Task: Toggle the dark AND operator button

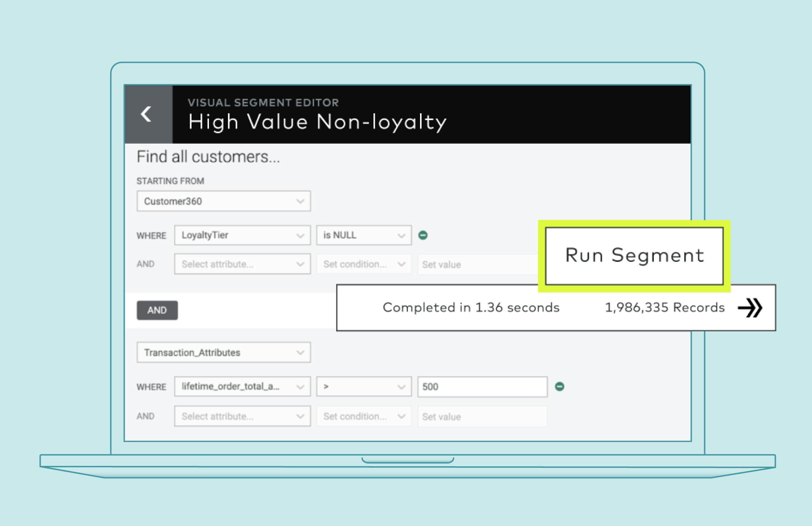Action: [157, 310]
